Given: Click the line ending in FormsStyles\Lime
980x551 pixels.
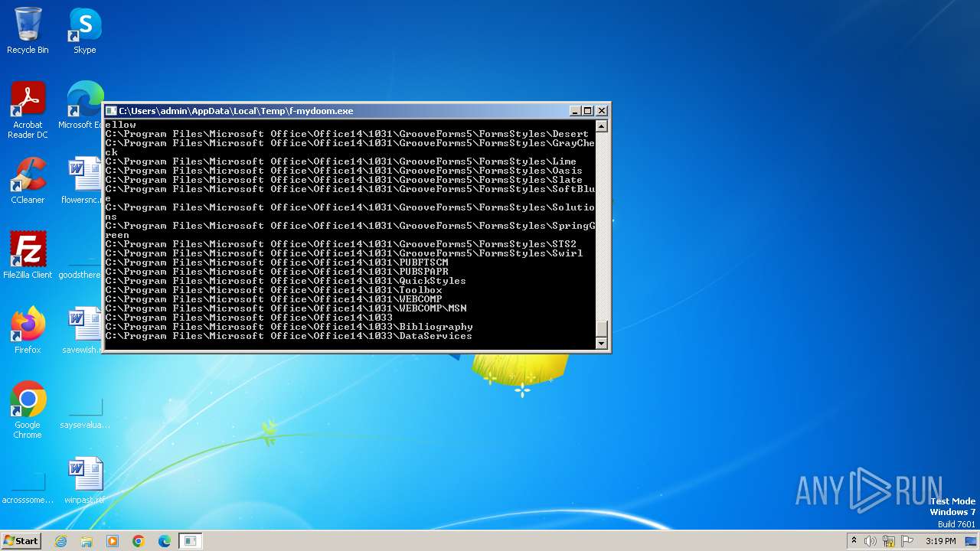Looking at the screenshot, I should 341,161.
